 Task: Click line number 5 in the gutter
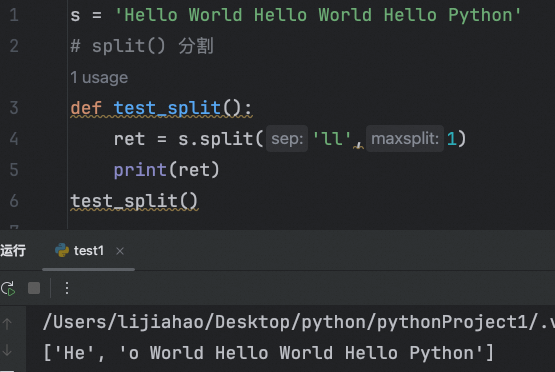[x=14, y=170]
